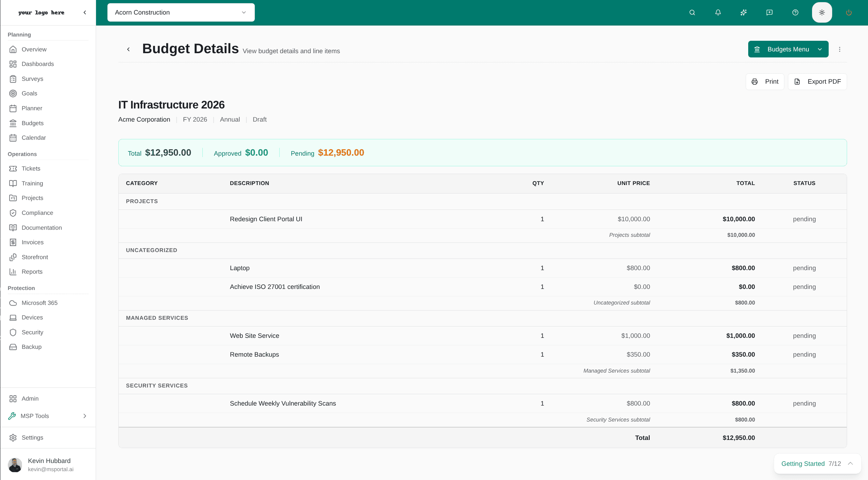Image resolution: width=868 pixels, height=480 pixels.
Task: Collapse the Getting Started progress panel
Action: [851, 464]
